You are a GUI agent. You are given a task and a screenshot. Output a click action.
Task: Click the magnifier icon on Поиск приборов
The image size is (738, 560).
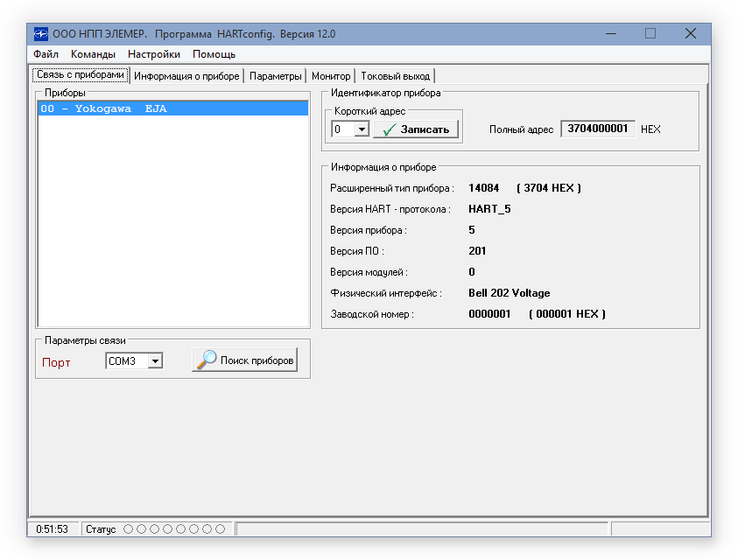207,360
